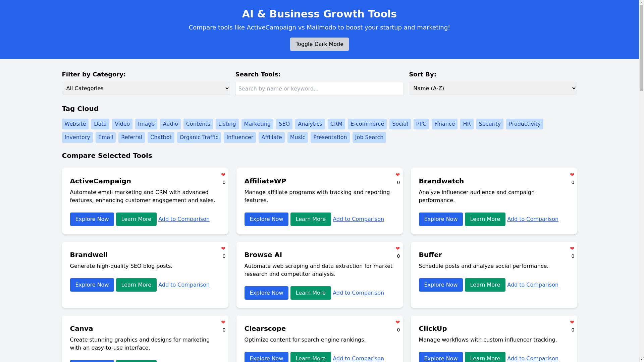Choose the Presentation tag
The height and width of the screenshot is (362, 644).
330,137
